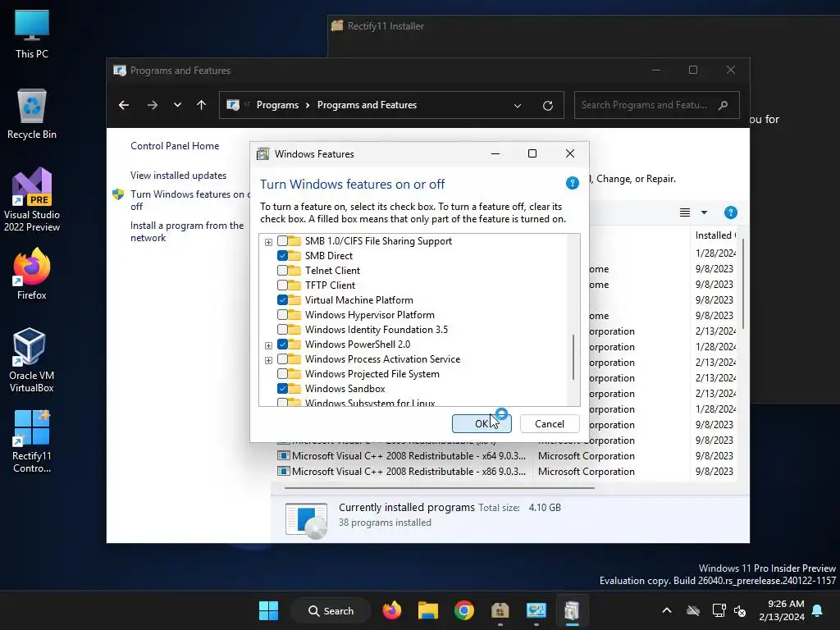Viewport: 840px width, 630px height.
Task: Click the search magnifier in Programs and Features
Action: click(724, 105)
